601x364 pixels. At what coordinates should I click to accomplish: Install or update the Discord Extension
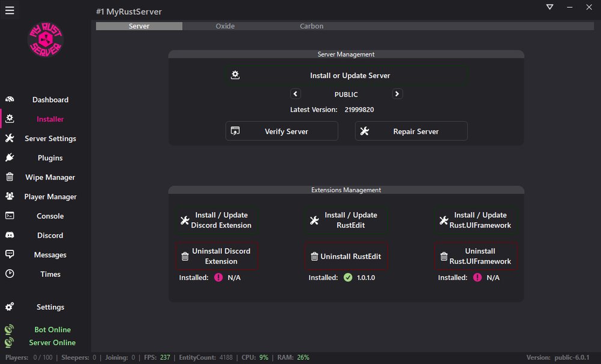[x=216, y=220]
